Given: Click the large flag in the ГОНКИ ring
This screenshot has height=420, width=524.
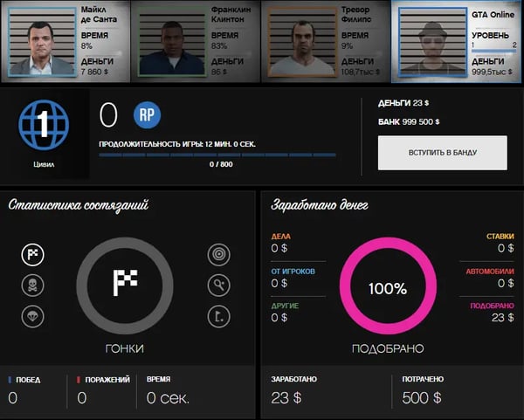Looking at the screenshot, I should [x=126, y=285].
